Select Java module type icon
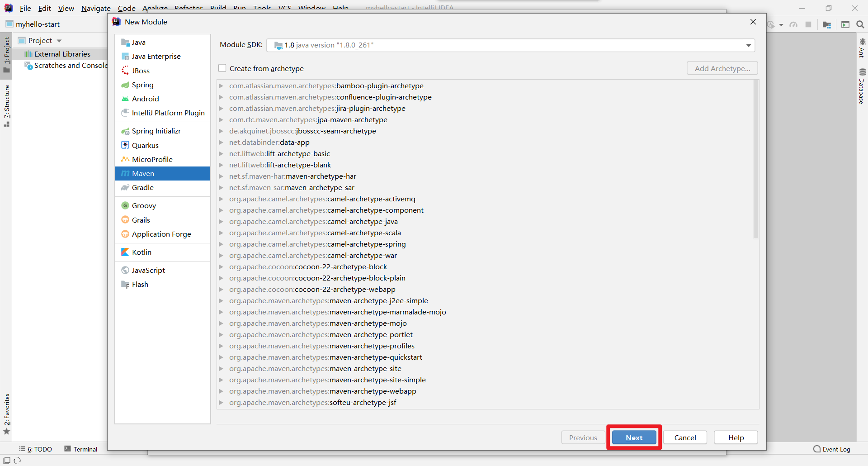This screenshot has width=868, height=466. 125,43
